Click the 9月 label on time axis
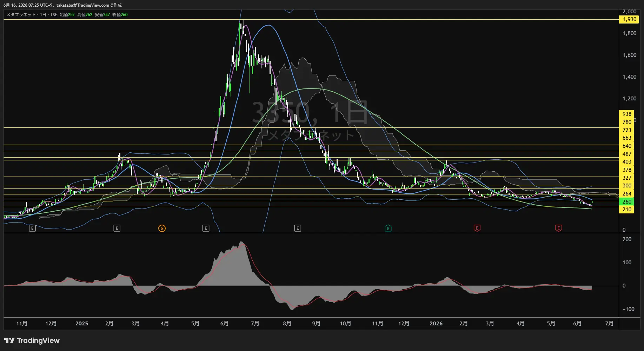 coord(316,324)
